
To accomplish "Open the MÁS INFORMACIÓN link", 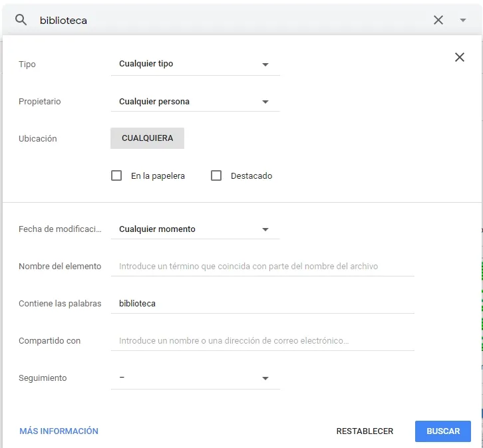I will pyautogui.click(x=59, y=431).
